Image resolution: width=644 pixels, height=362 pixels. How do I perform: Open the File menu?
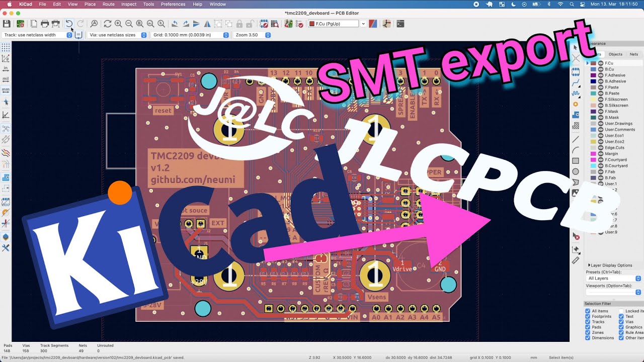[42, 4]
